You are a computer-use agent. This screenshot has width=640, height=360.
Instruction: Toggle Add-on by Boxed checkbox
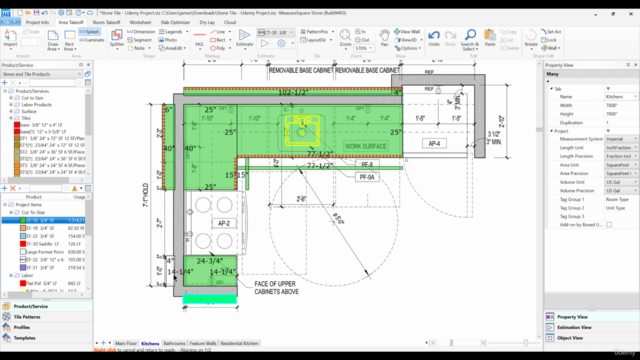tap(609, 224)
